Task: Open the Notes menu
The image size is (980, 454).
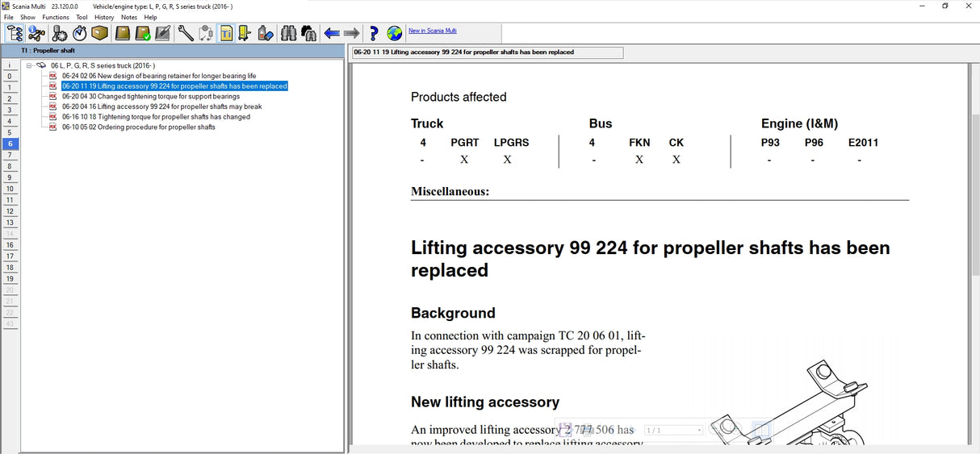Action: tap(129, 17)
